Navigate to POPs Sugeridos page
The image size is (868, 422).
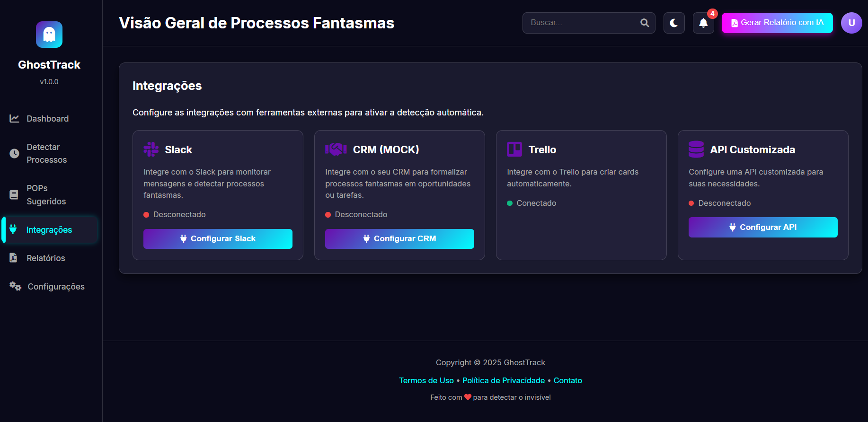[x=46, y=194]
